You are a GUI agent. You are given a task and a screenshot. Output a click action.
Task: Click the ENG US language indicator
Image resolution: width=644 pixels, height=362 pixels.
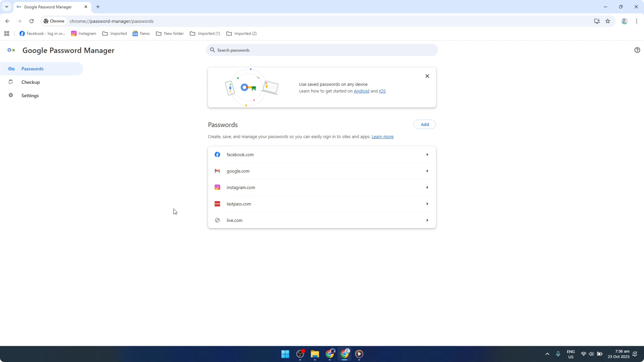[x=570, y=354]
